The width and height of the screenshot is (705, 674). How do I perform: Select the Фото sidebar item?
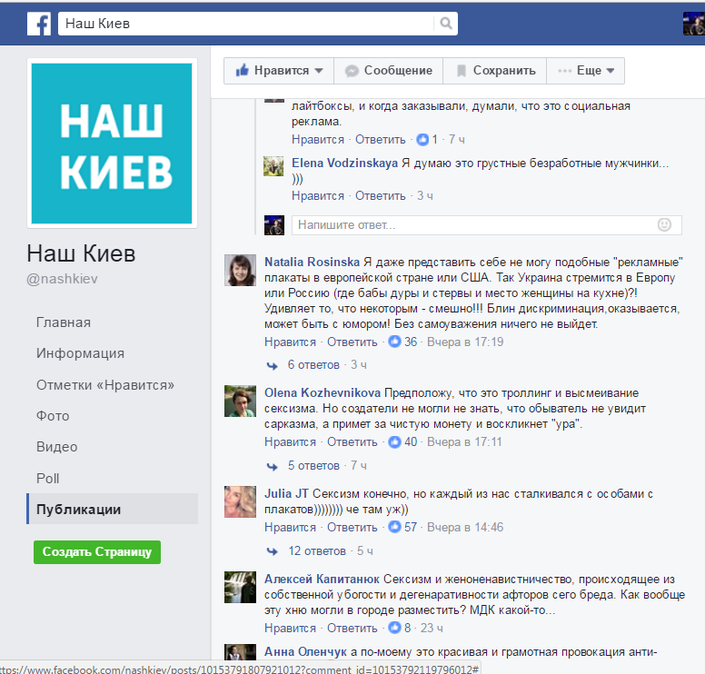point(53,416)
